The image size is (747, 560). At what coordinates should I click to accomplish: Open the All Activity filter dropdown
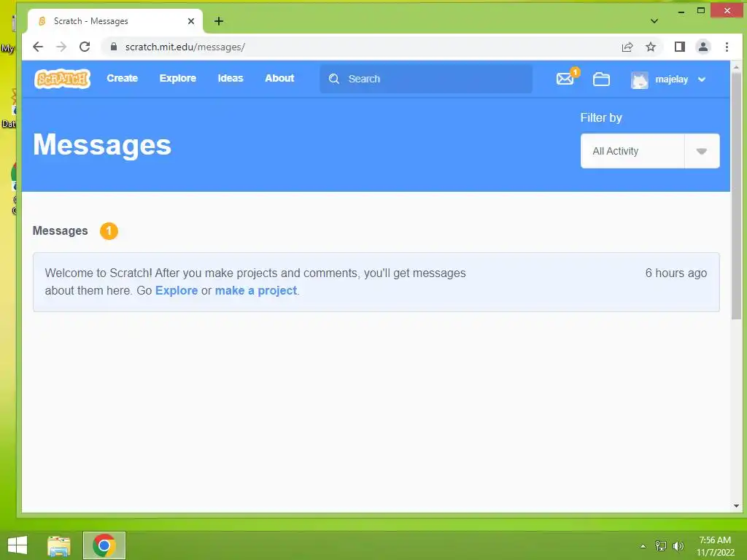tap(650, 151)
